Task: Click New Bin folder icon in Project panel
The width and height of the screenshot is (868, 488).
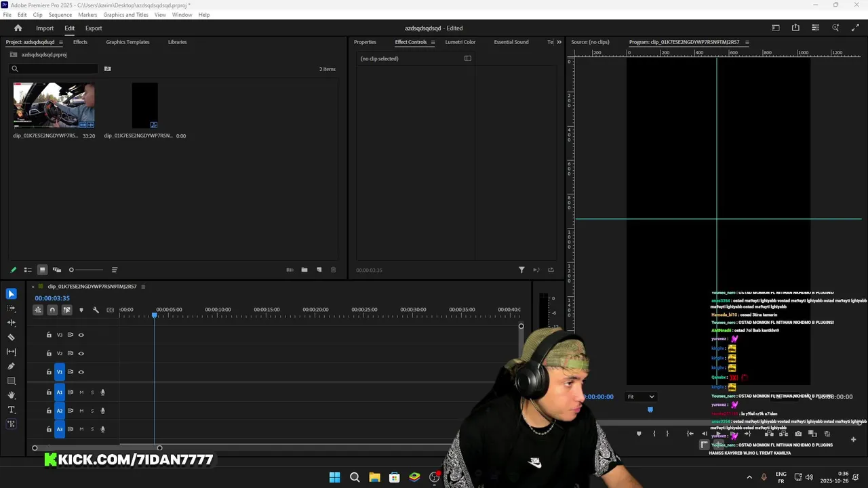Action: pos(304,270)
